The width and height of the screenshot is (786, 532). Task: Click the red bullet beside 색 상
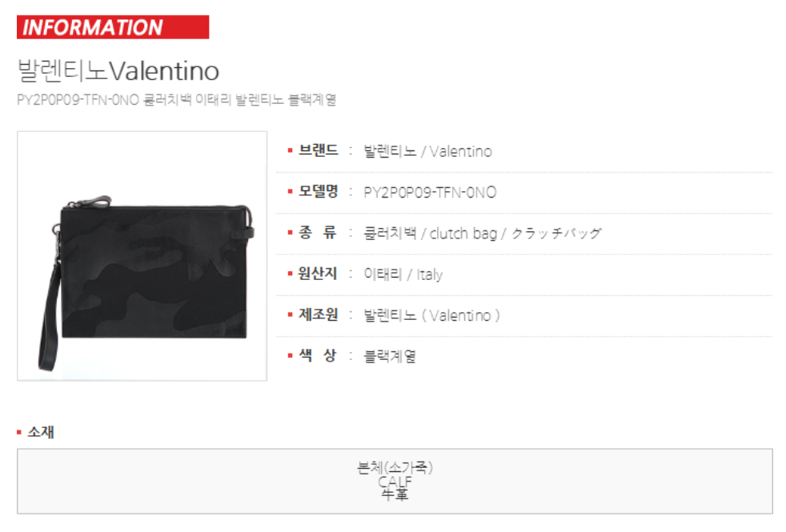click(290, 356)
